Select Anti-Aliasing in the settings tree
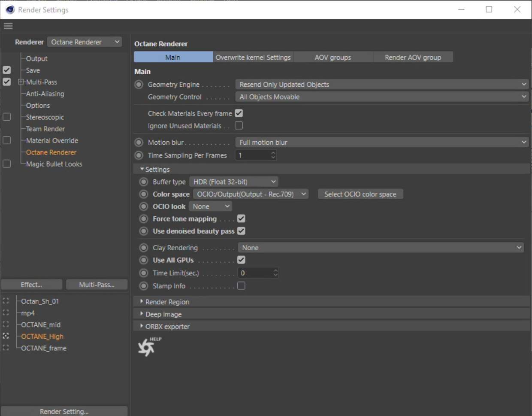Screen dimensions: 532x416 click(45, 94)
